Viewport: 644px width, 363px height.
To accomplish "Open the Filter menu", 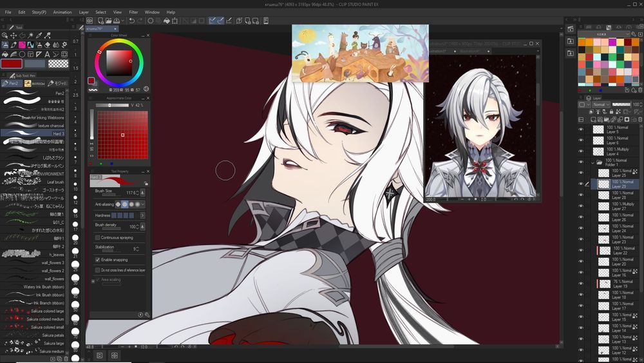I will (x=133, y=12).
